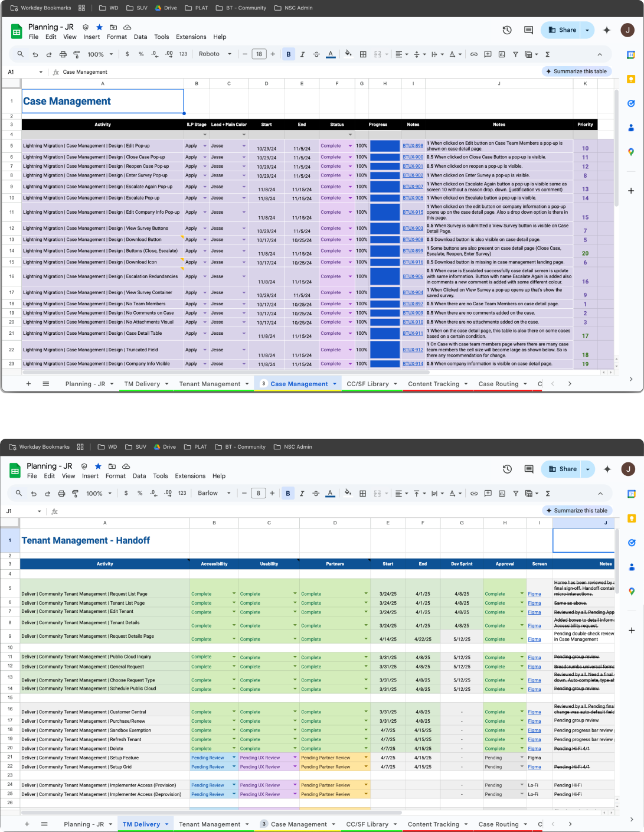Create filter icon in Case Management window toolbar
644x832 pixels.
coord(515,54)
